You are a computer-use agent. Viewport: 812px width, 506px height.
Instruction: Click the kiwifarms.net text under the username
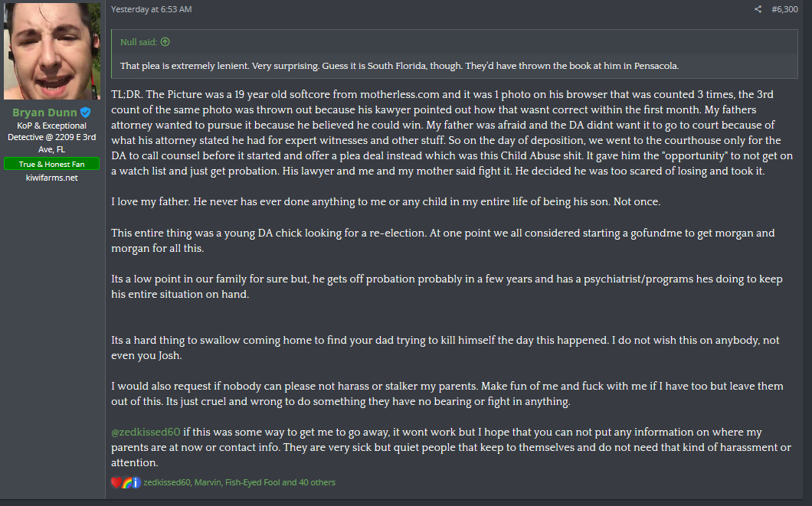(x=52, y=178)
